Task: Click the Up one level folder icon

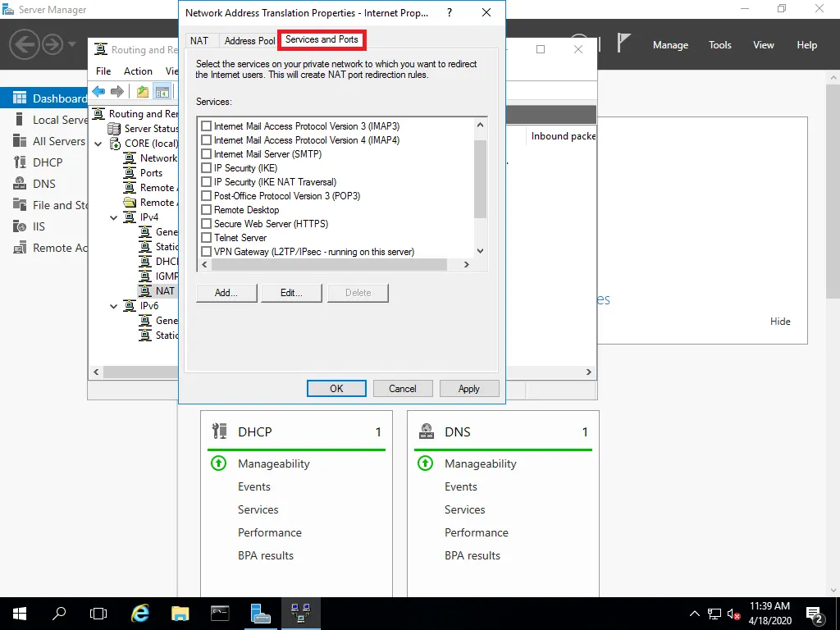Action: [x=143, y=92]
